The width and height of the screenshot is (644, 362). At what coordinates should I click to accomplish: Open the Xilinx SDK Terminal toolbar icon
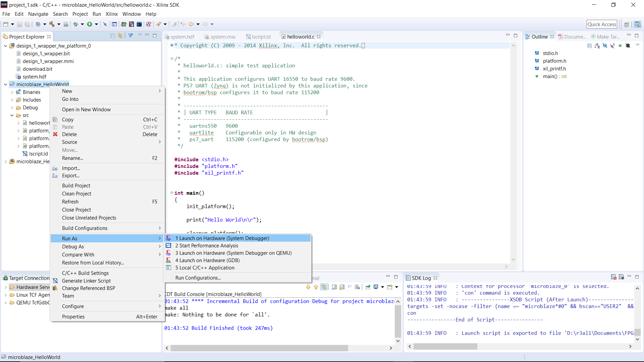[140, 24]
